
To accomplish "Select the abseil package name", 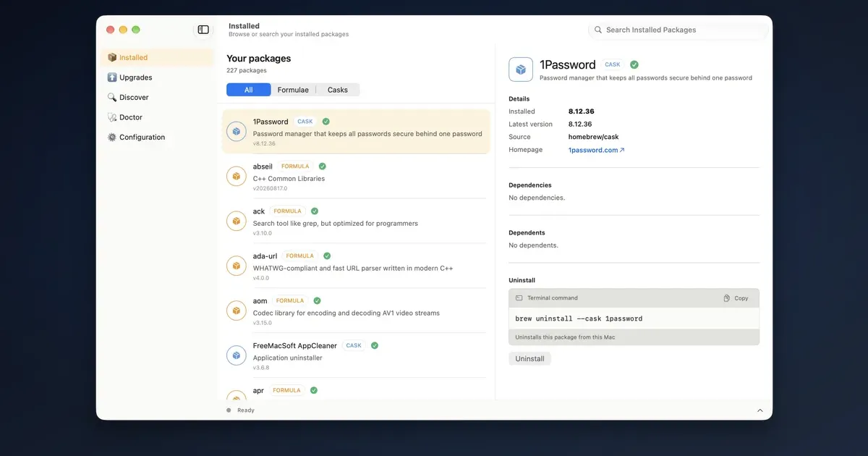I will [263, 166].
